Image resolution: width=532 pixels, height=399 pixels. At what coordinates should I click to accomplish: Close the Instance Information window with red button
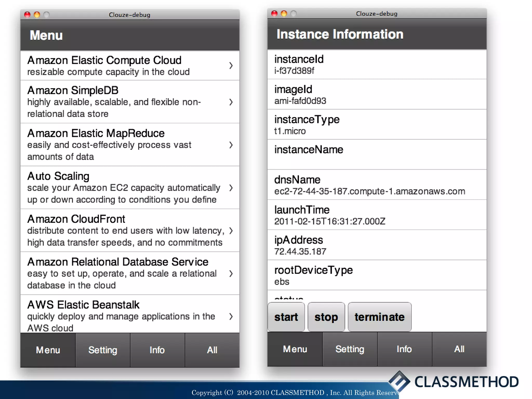tap(274, 14)
